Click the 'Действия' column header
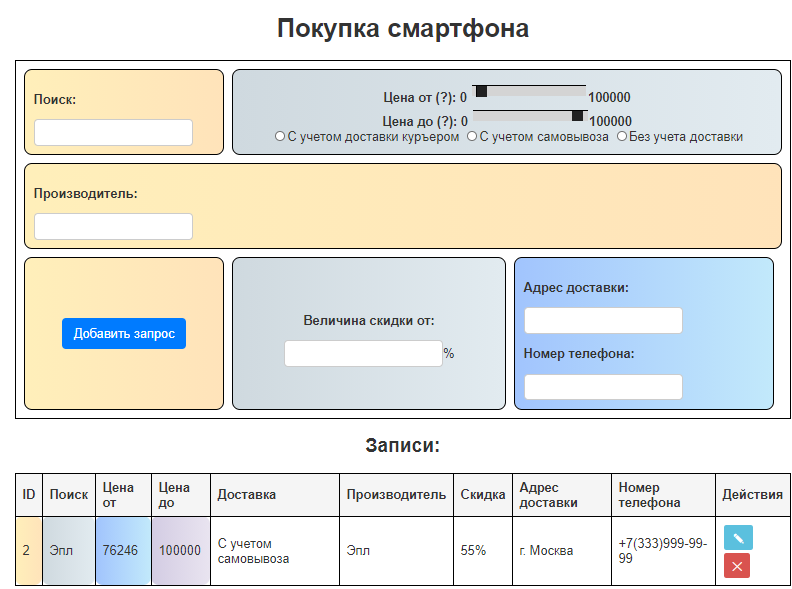The height and width of the screenshot is (589, 792). (752, 495)
